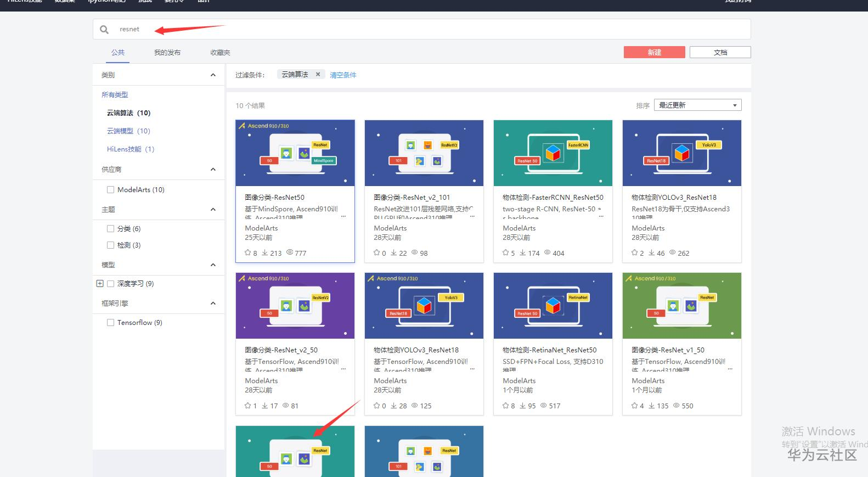Click the download icon showing 28

tap(393, 406)
